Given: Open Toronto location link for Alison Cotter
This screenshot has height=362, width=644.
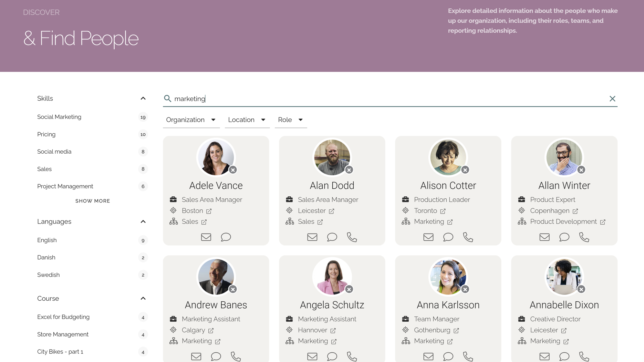Looking at the screenshot, I should coord(443,211).
